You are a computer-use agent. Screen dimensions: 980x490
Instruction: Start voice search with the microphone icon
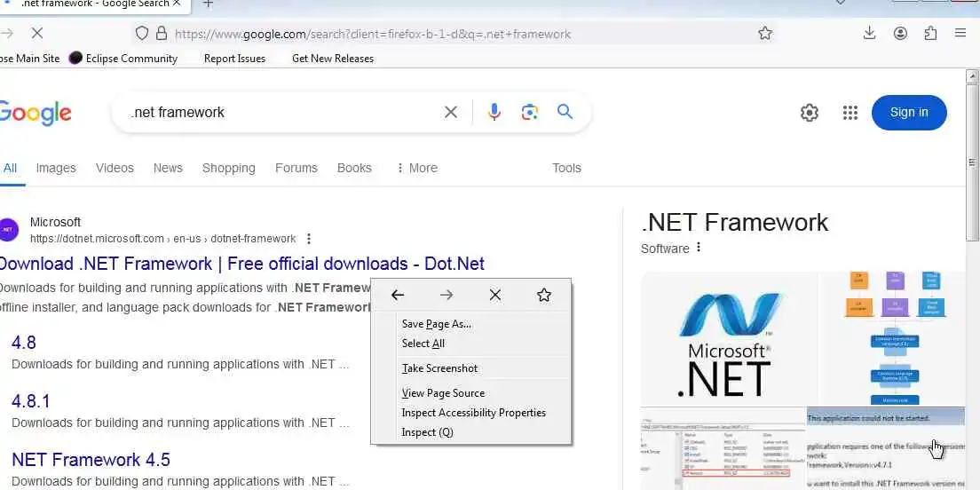click(x=494, y=112)
